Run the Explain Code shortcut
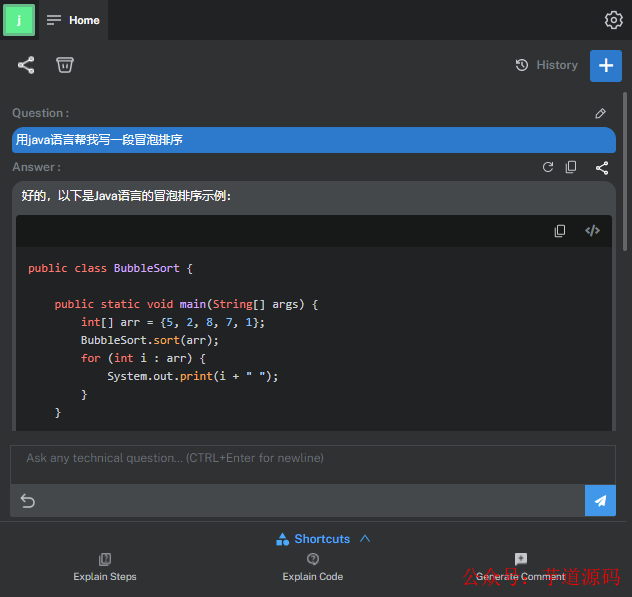 click(313, 568)
